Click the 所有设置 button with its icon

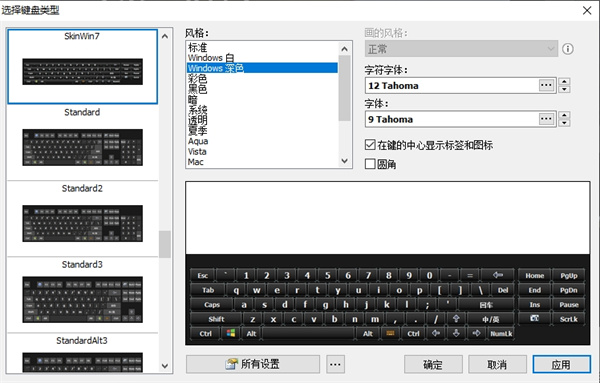click(253, 364)
